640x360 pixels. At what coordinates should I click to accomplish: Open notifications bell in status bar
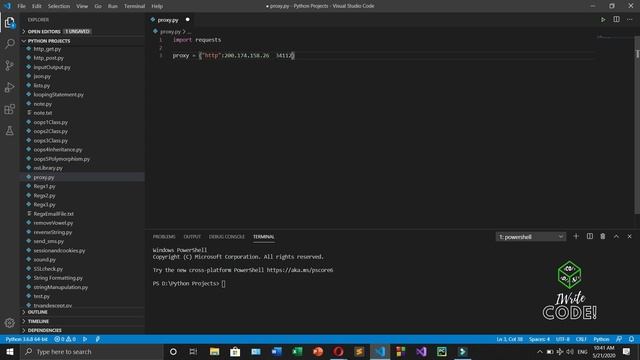(631, 339)
